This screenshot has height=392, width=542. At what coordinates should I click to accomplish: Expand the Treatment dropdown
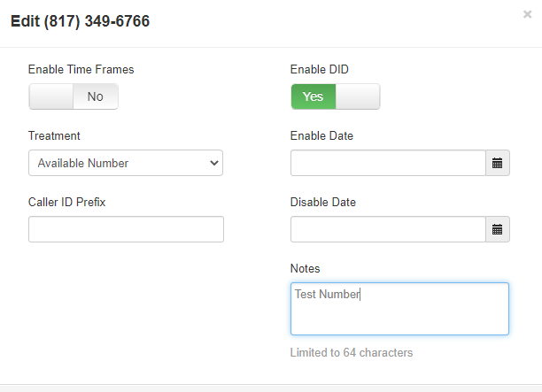[126, 163]
